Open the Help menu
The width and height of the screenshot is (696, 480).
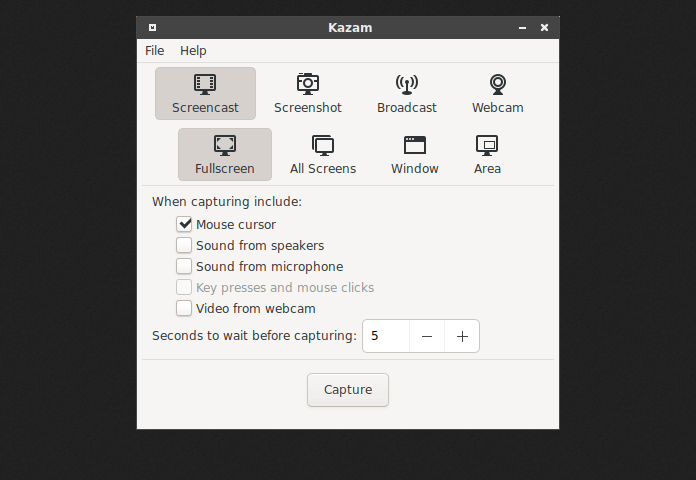[193, 51]
